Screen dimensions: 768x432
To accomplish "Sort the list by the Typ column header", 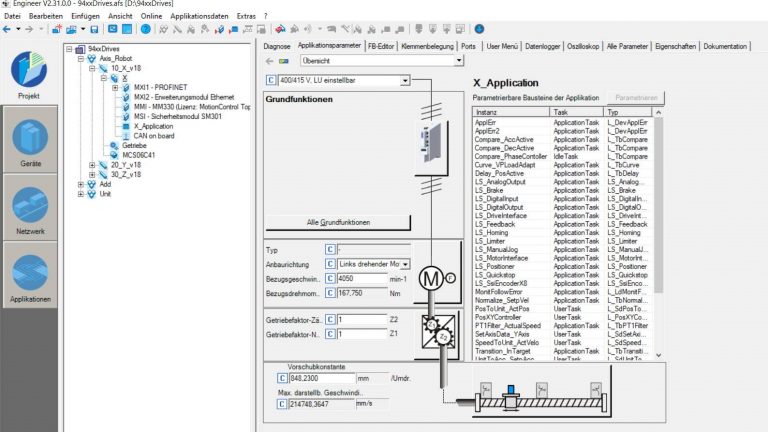I will [x=628, y=112].
